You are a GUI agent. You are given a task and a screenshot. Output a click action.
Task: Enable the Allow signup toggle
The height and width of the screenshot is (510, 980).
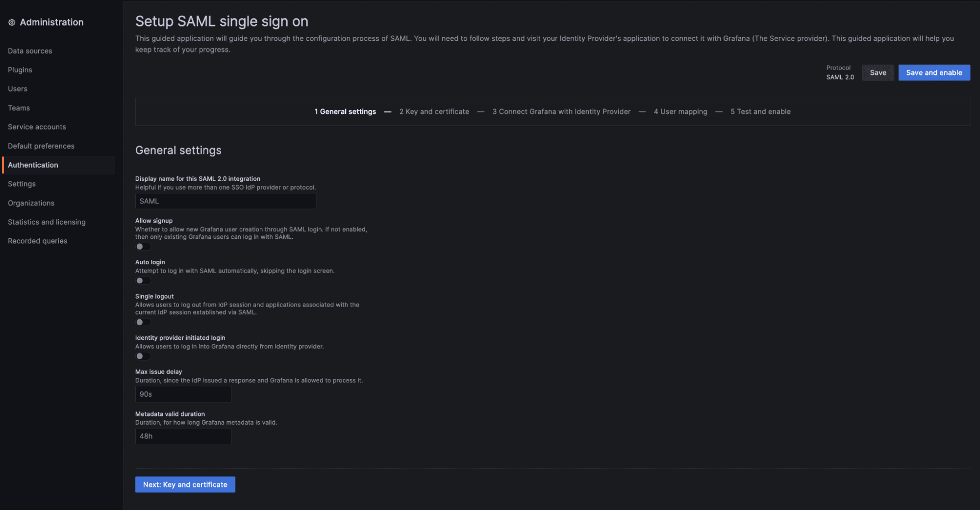click(143, 247)
